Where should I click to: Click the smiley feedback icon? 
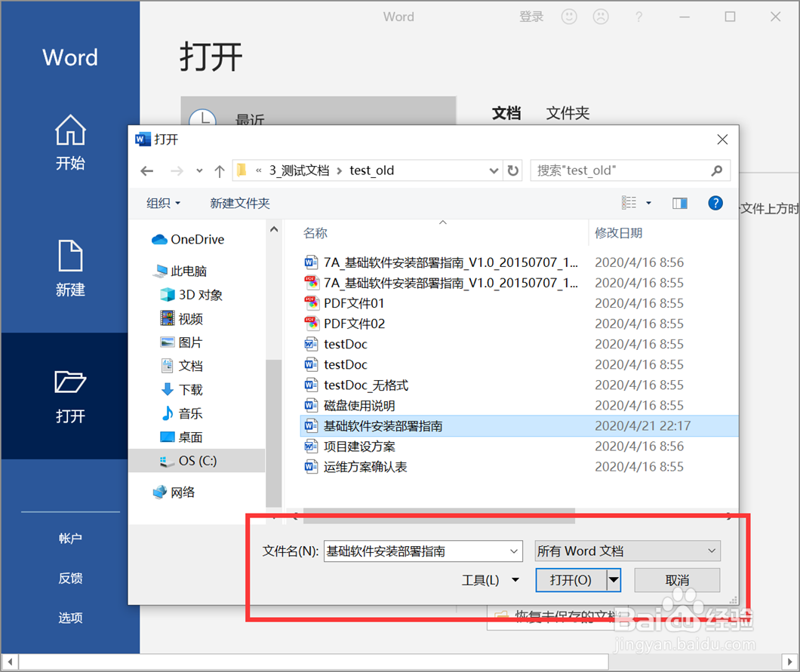tap(569, 17)
